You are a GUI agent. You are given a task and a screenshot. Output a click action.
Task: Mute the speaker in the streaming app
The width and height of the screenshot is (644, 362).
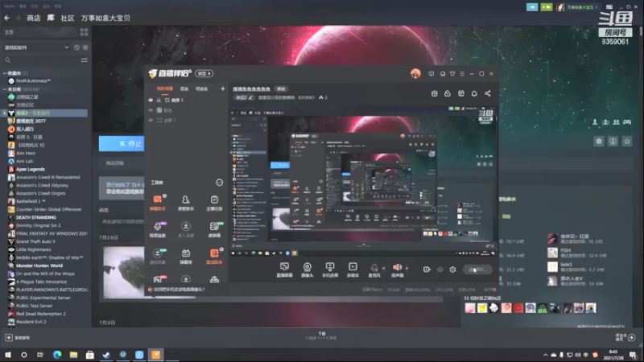pos(397,268)
